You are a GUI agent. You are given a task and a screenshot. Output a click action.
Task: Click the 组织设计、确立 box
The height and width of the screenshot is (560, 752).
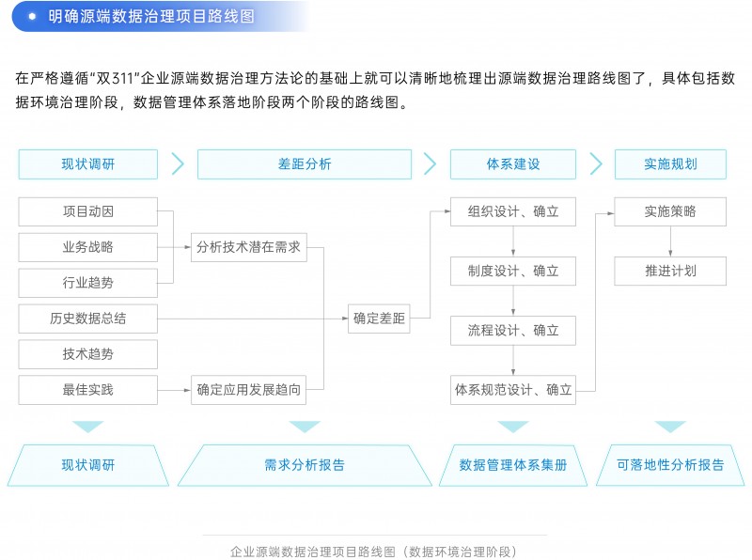click(513, 211)
